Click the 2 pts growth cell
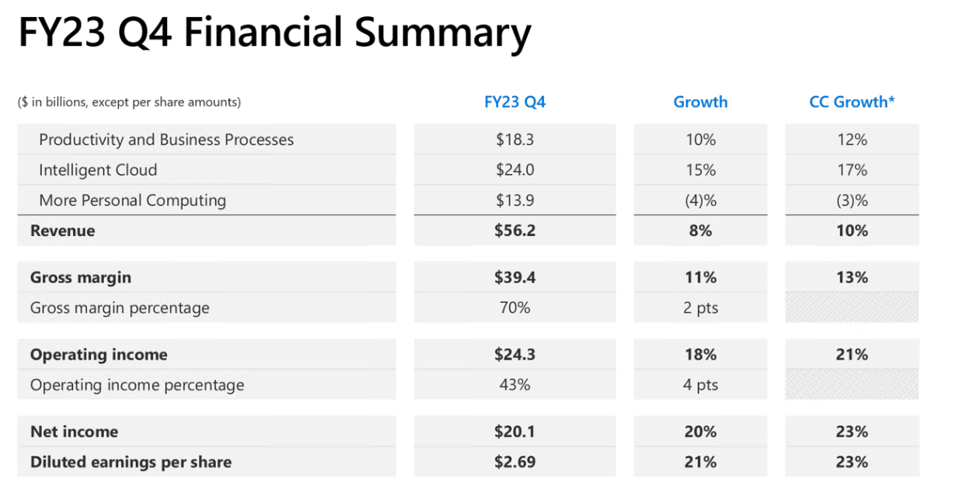 pyautogui.click(x=700, y=308)
